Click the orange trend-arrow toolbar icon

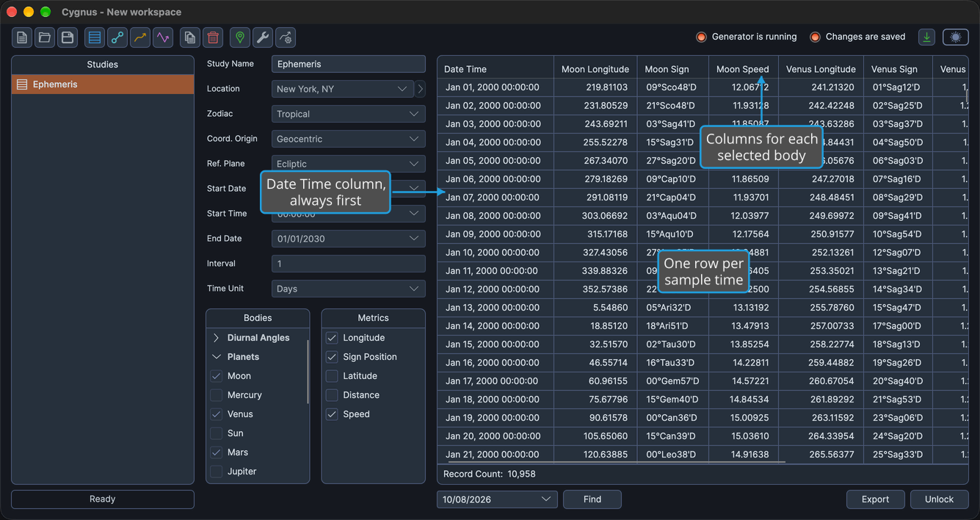pos(140,37)
